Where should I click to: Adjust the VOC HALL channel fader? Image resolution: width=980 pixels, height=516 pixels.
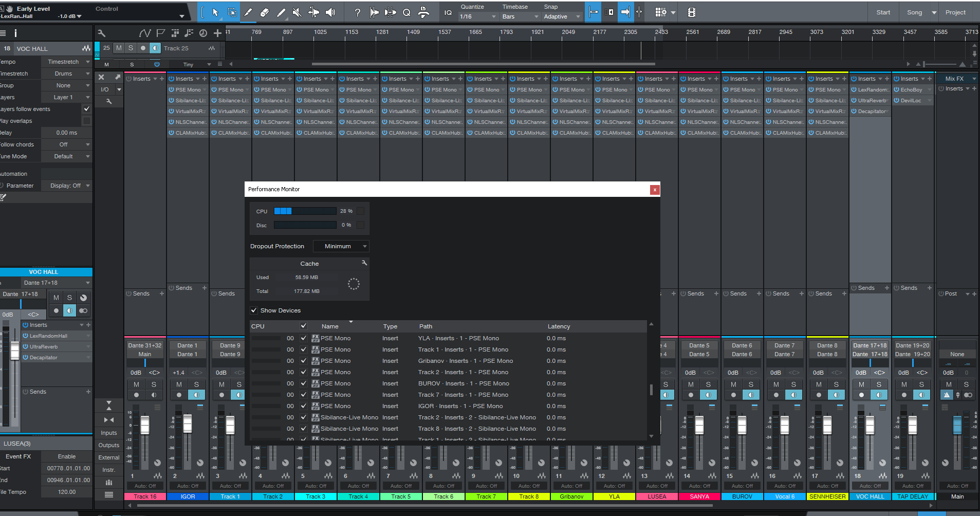click(870, 425)
